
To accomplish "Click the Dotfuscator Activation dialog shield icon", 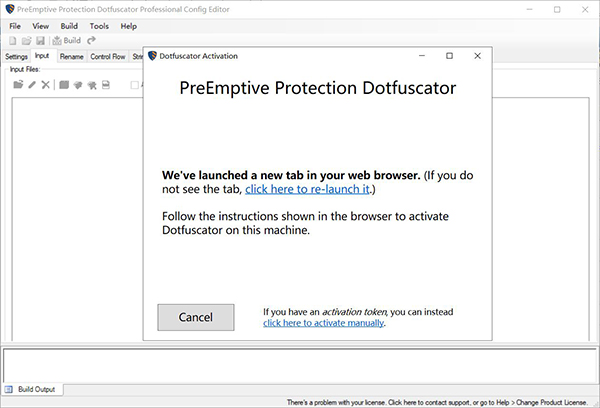I will 152,56.
